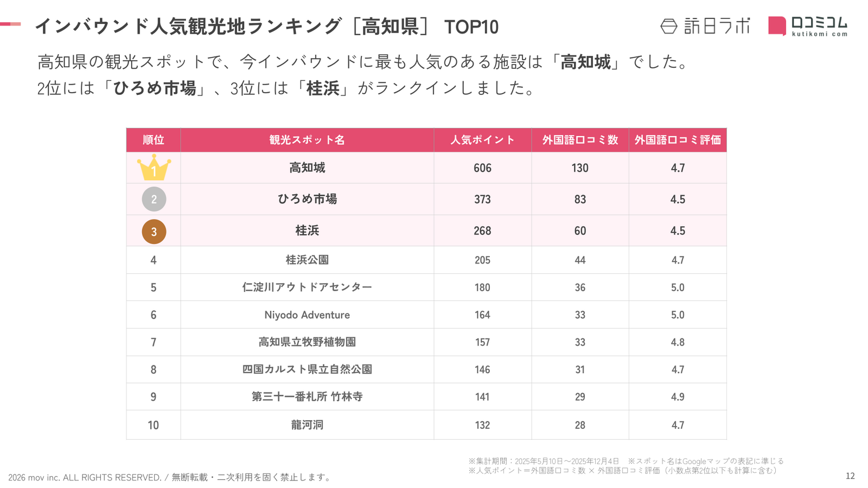Click the silver rank 2 medal icon

[154, 199]
